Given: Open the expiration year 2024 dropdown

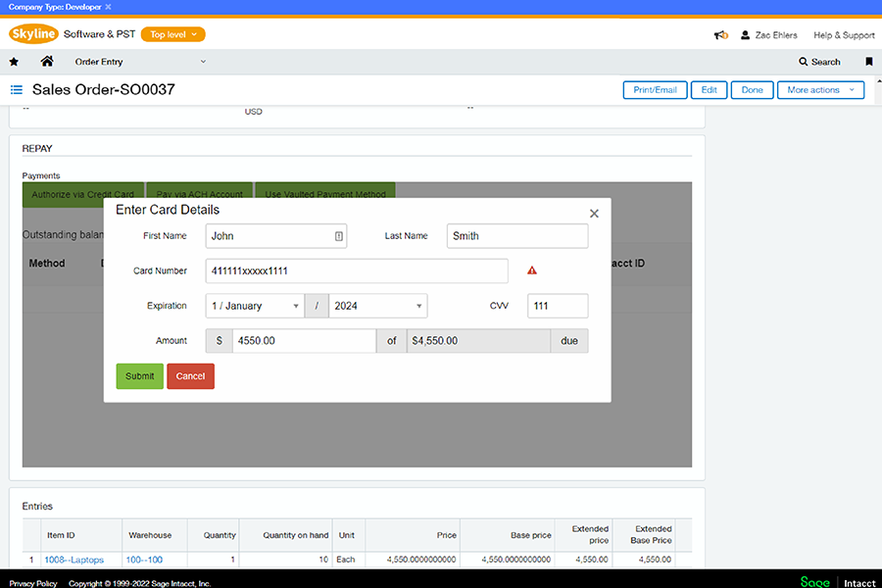Looking at the screenshot, I should tap(378, 306).
